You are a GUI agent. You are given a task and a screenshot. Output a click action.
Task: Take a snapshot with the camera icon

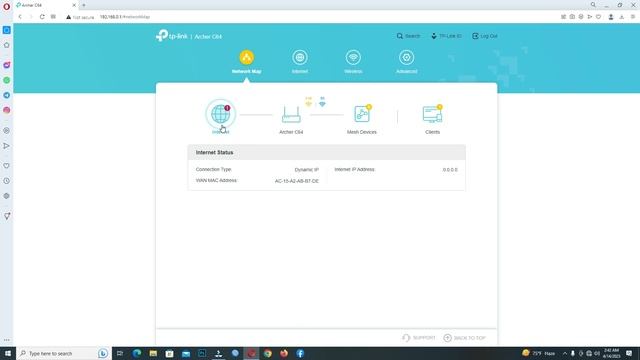pyautogui.click(x=572, y=17)
